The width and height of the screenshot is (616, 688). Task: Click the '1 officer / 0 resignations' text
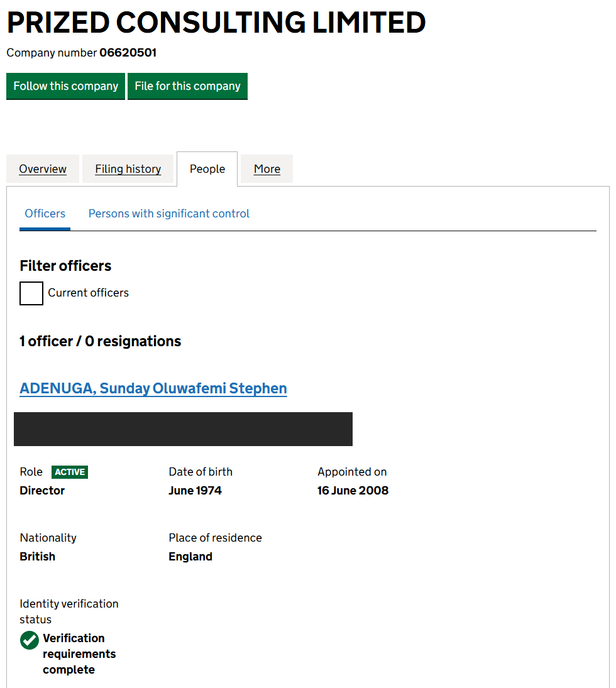100,341
